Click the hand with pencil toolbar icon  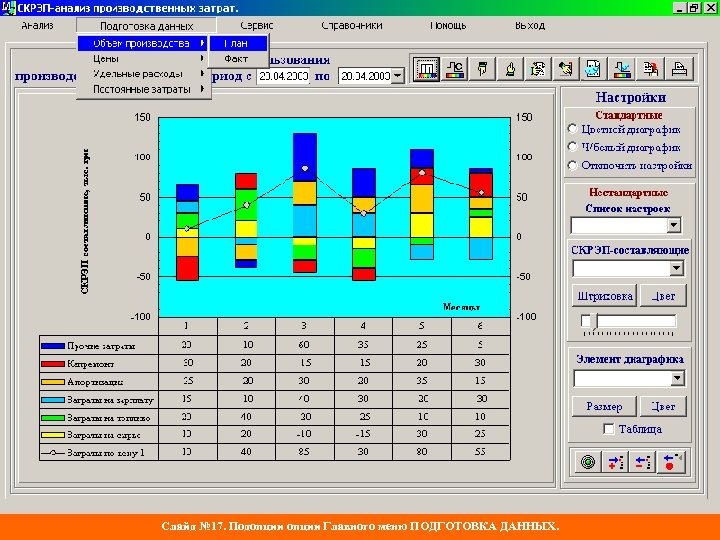coord(566,69)
